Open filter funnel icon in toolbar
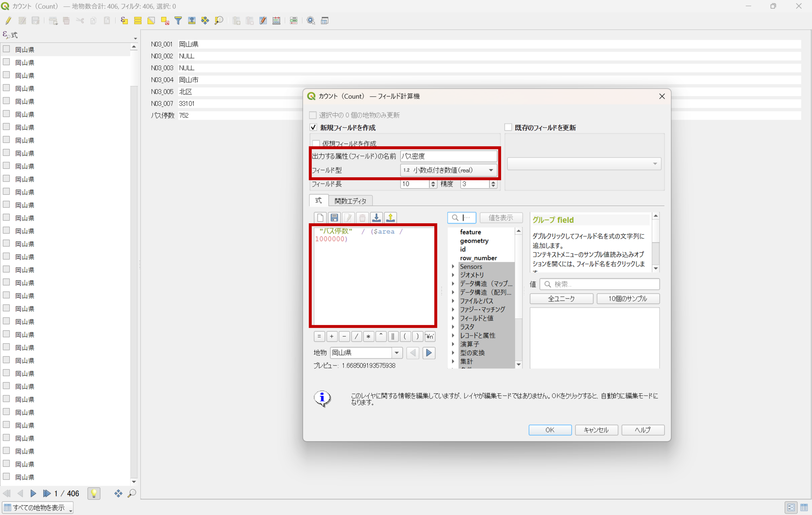Image resolution: width=812 pixels, height=515 pixels. tap(178, 21)
